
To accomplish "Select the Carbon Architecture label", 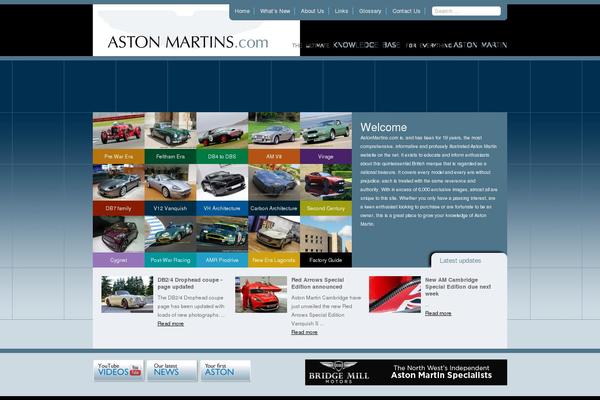I will [x=274, y=208].
